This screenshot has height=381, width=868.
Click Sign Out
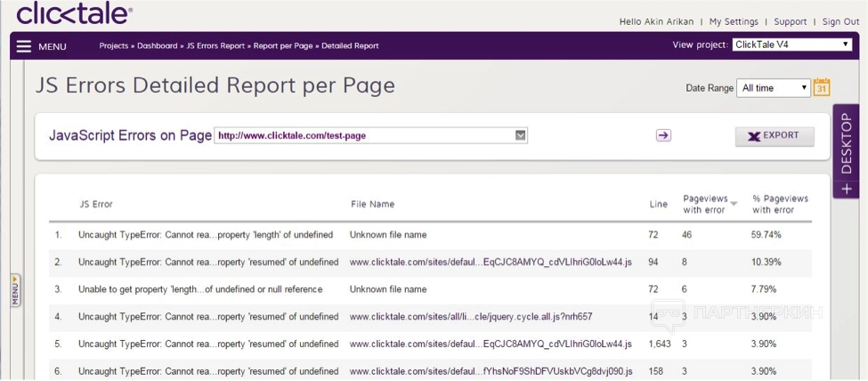[x=840, y=21]
